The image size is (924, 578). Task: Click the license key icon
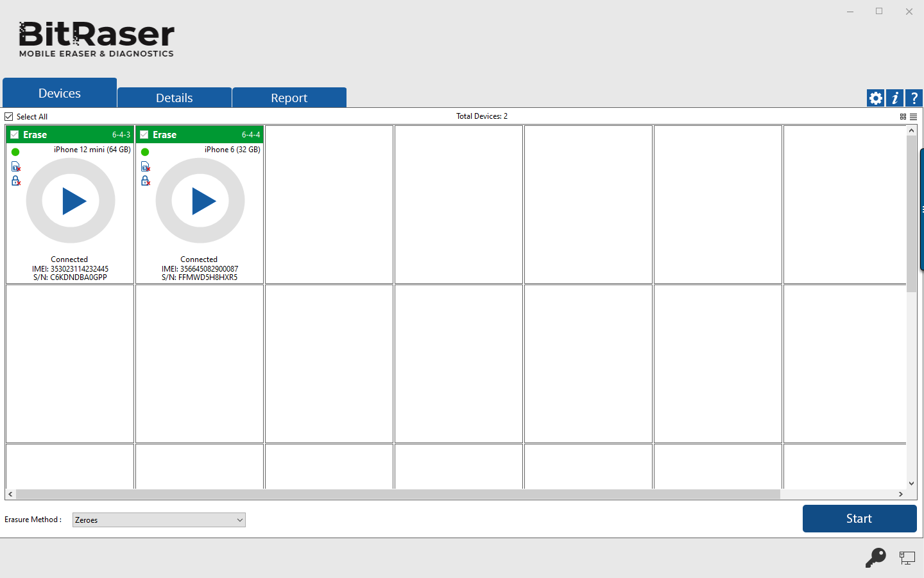[875, 557]
